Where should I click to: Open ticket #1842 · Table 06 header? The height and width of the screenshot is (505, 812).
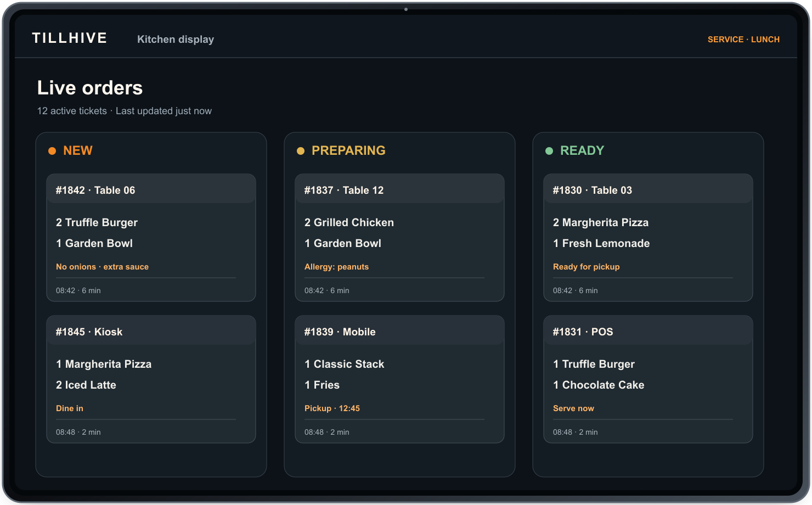151,189
